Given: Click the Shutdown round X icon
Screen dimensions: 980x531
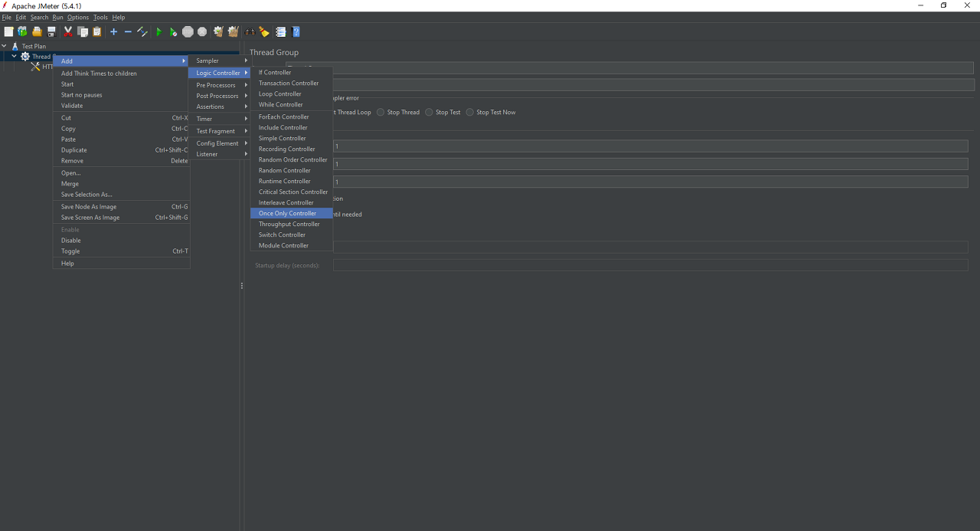Looking at the screenshot, I should [202, 31].
